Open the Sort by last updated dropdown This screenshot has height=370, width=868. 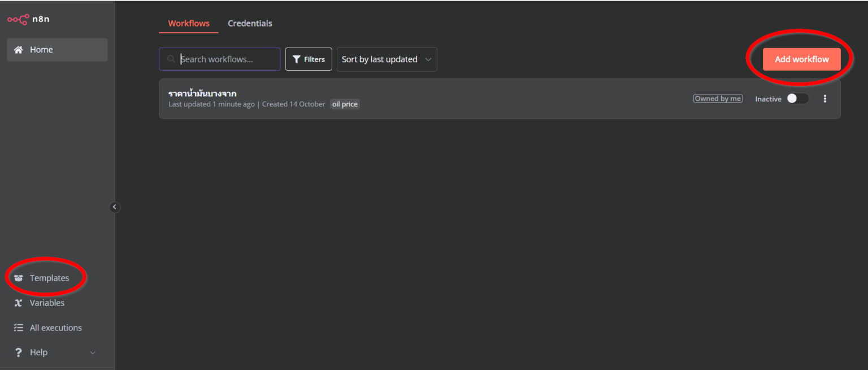pyautogui.click(x=387, y=59)
